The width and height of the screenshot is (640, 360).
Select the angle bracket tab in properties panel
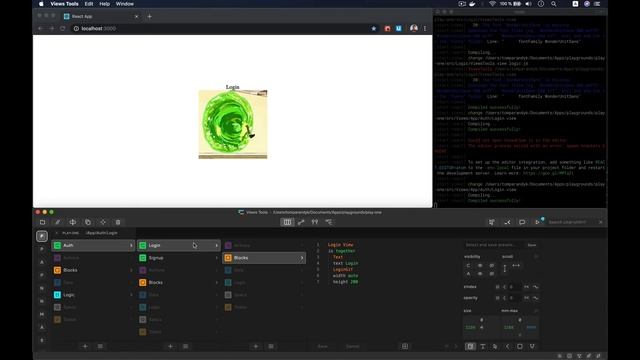point(507,346)
